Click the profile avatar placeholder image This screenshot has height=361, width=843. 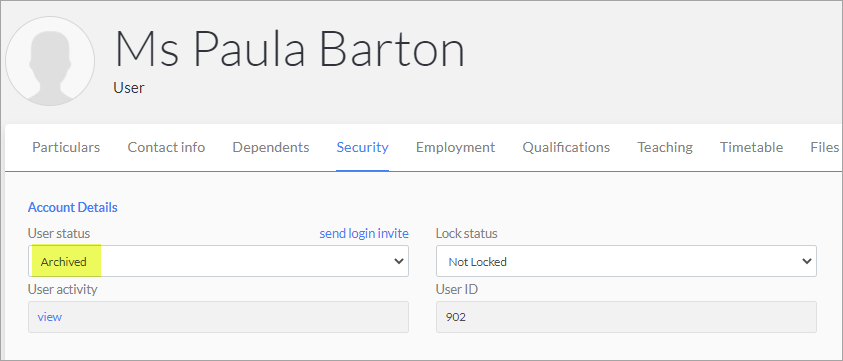50,61
